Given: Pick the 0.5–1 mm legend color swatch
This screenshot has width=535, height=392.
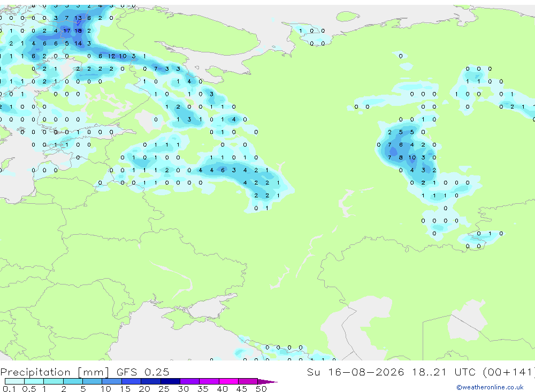Looking at the screenshot, I should (34, 381).
